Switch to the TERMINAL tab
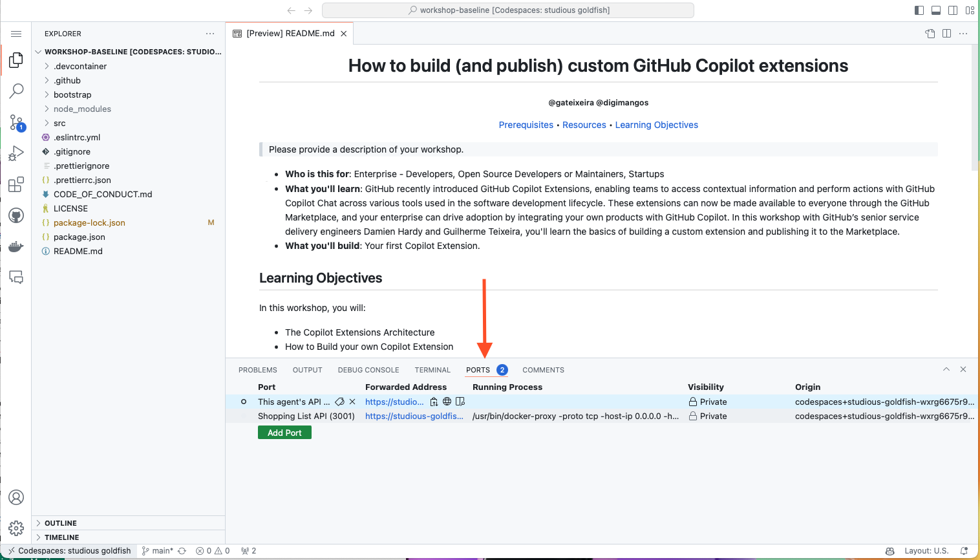 click(x=432, y=370)
